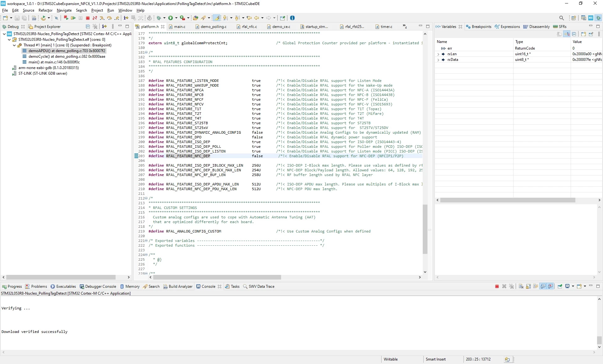
Task: Click the green Run launch icon
Action: click(171, 18)
